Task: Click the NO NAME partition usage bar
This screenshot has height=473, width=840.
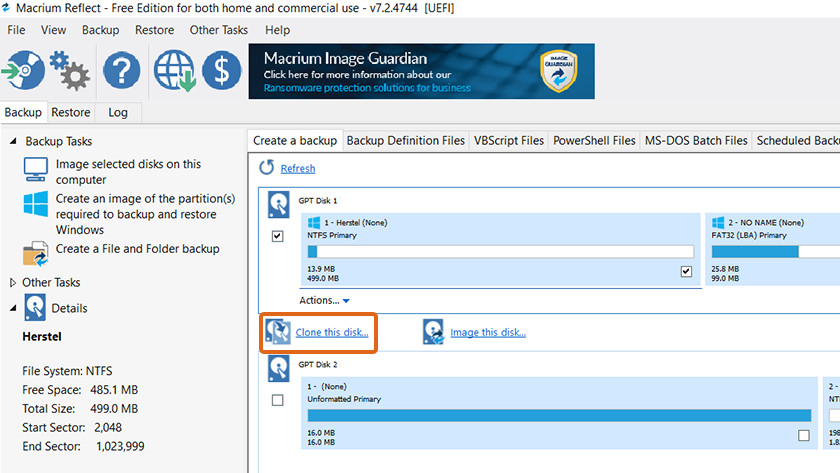Action: (776, 251)
